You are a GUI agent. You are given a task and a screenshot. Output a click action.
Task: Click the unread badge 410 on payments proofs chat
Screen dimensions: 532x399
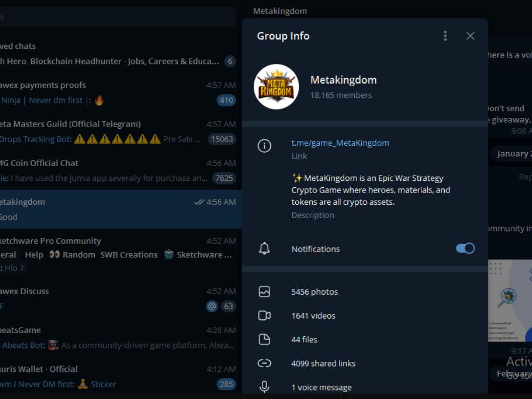(x=226, y=100)
